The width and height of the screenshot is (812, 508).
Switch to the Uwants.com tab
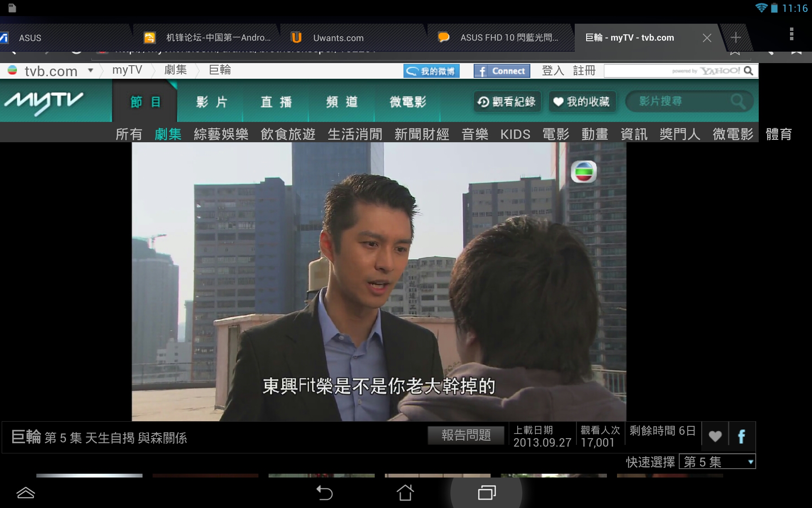353,38
